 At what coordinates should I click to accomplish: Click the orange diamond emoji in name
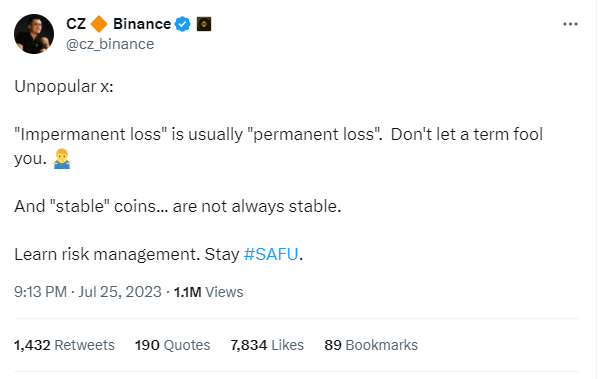click(x=99, y=24)
